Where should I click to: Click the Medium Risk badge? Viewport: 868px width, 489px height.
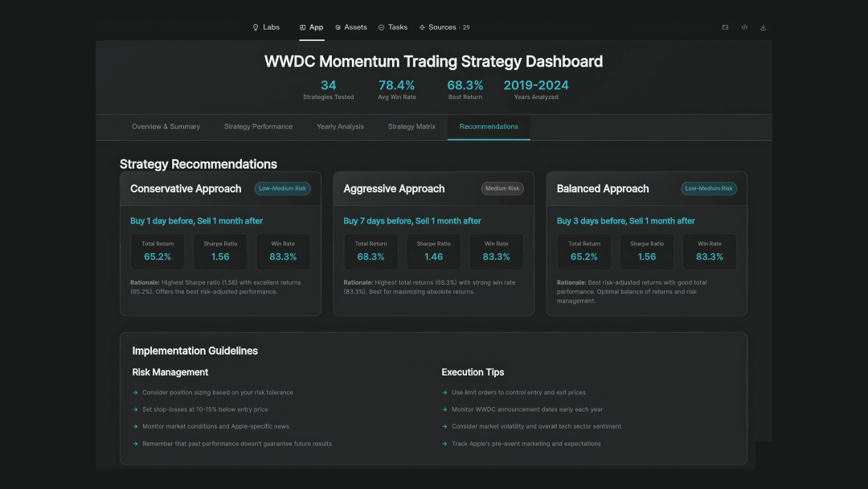tap(502, 188)
